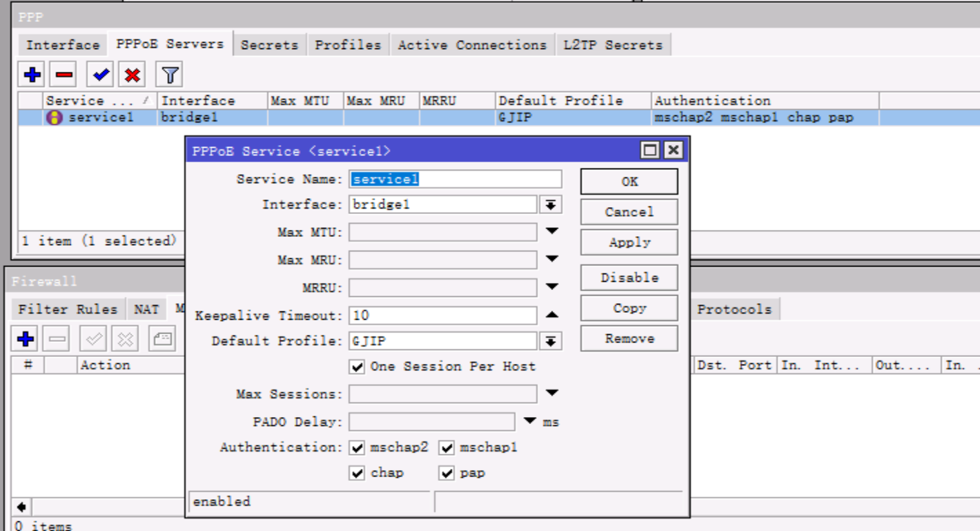Select the PPPoE Servers tab

coord(170,44)
